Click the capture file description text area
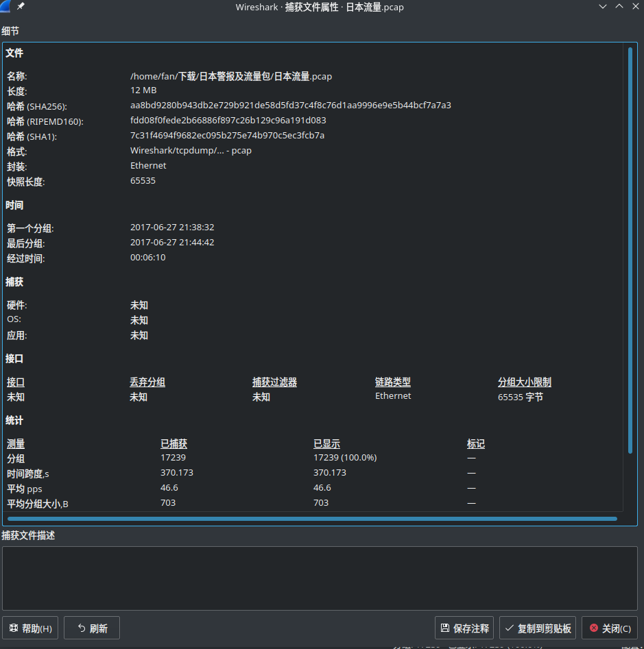The height and width of the screenshot is (649, 644). 320,578
